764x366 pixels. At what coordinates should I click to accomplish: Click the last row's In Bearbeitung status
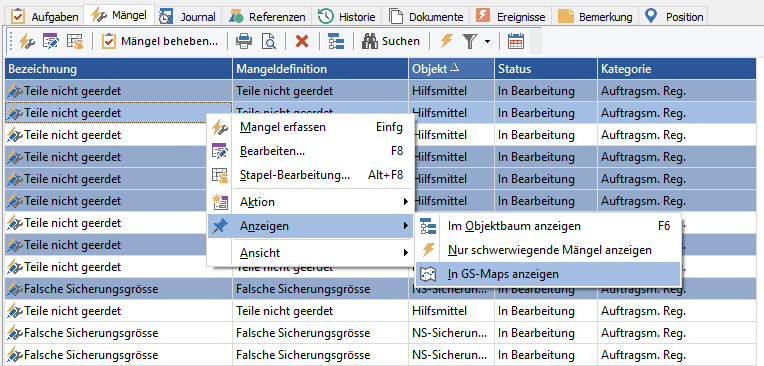click(x=546, y=355)
